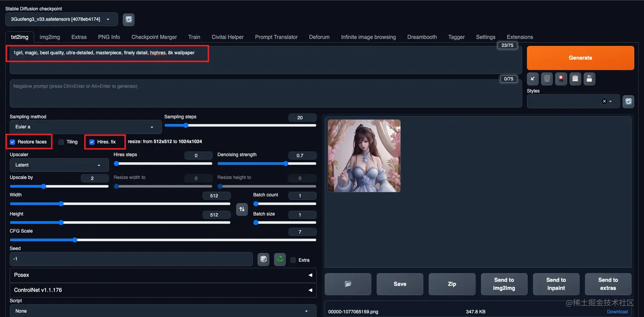The height and width of the screenshot is (317, 644).
Task: Send the image to inpaint
Action: click(x=556, y=284)
